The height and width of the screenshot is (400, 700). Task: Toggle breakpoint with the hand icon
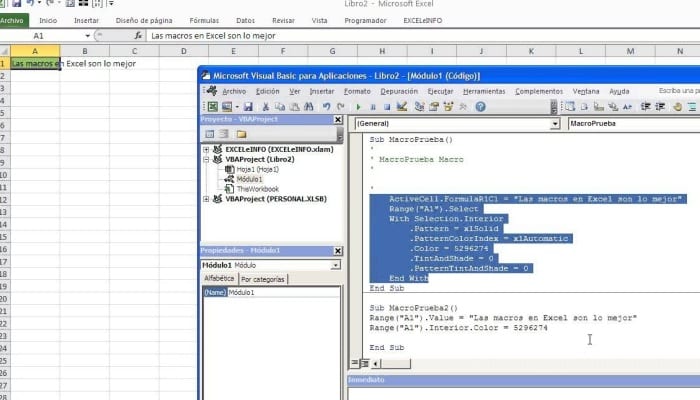click(678, 107)
